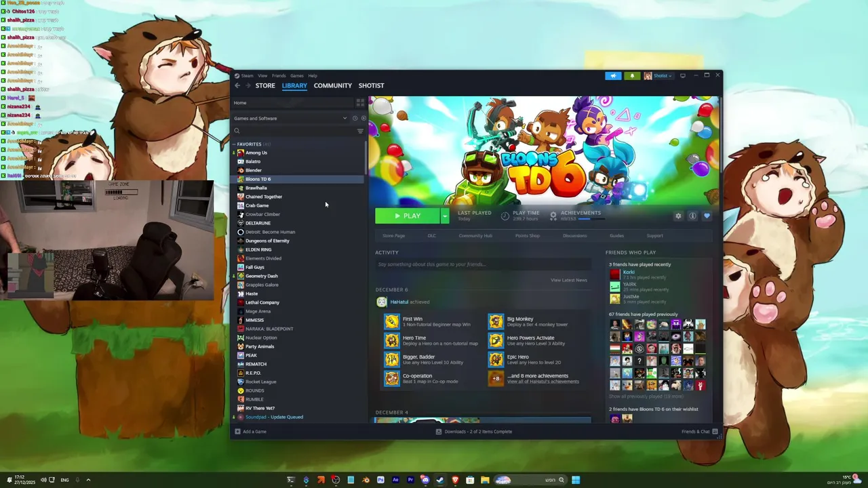868x488 pixels.
Task: Select Among Us in the library
Action: (256, 152)
